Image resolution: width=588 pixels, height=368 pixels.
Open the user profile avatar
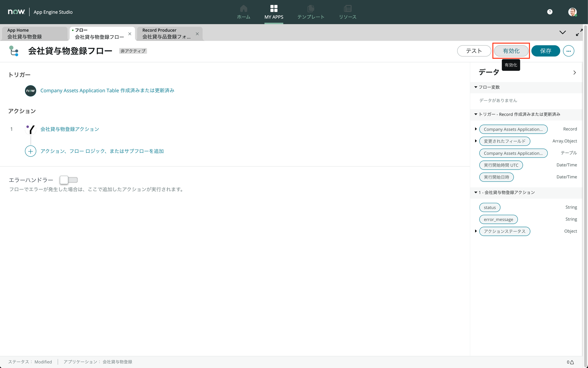click(x=572, y=12)
